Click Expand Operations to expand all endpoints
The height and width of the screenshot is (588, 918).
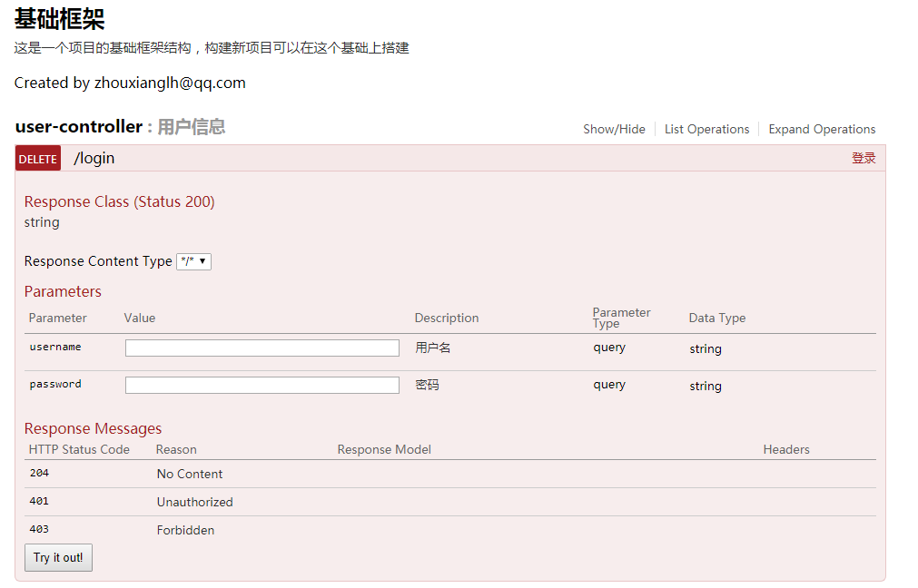click(821, 129)
